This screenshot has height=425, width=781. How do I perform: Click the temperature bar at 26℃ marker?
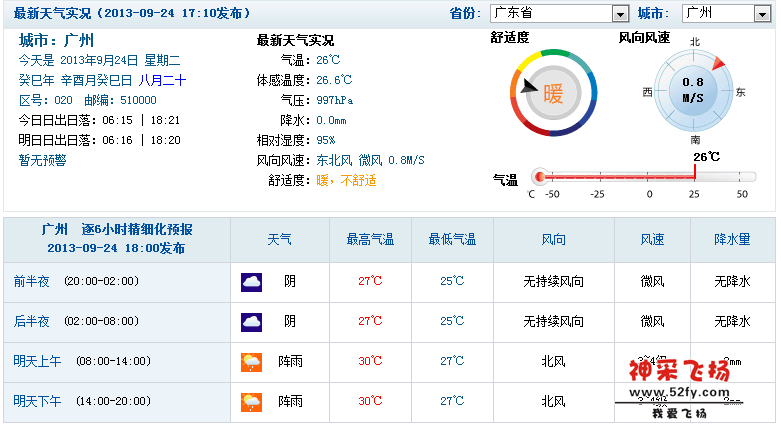point(695,172)
